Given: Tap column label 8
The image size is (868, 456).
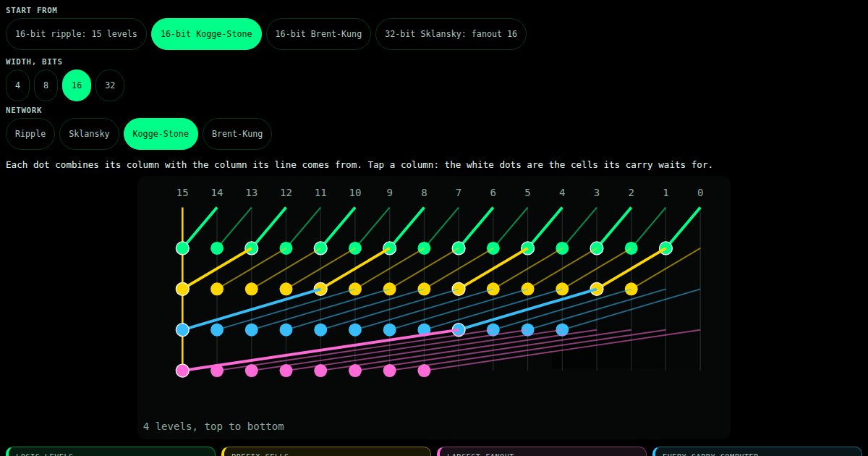Looking at the screenshot, I should [x=424, y=193].
